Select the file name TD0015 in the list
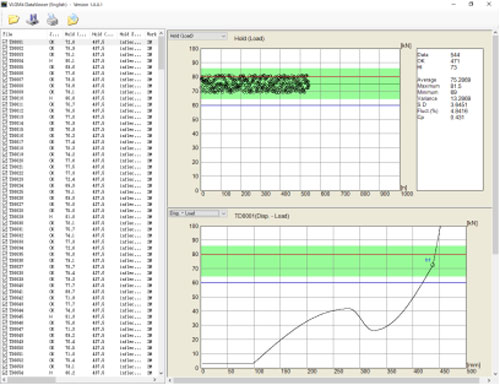The height and width of the screenshot is (385, 500). [x=16, y=129]
